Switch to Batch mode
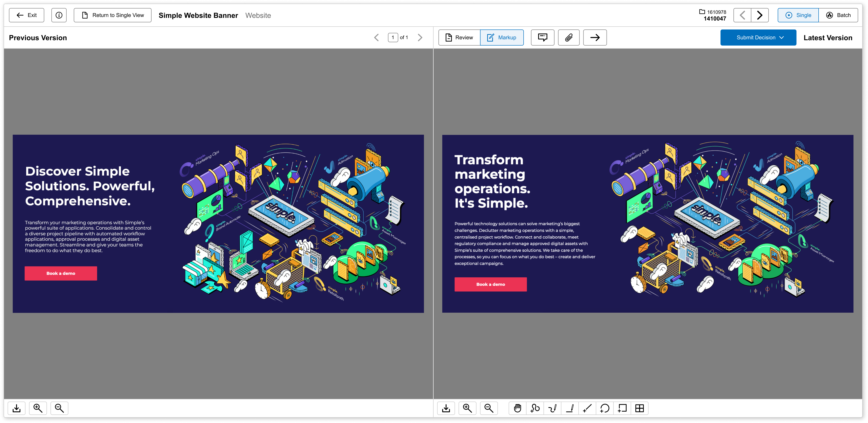Image resolution: width=868 pixels, height=423 pixels. pyautogui.click(x=838, y=15)
